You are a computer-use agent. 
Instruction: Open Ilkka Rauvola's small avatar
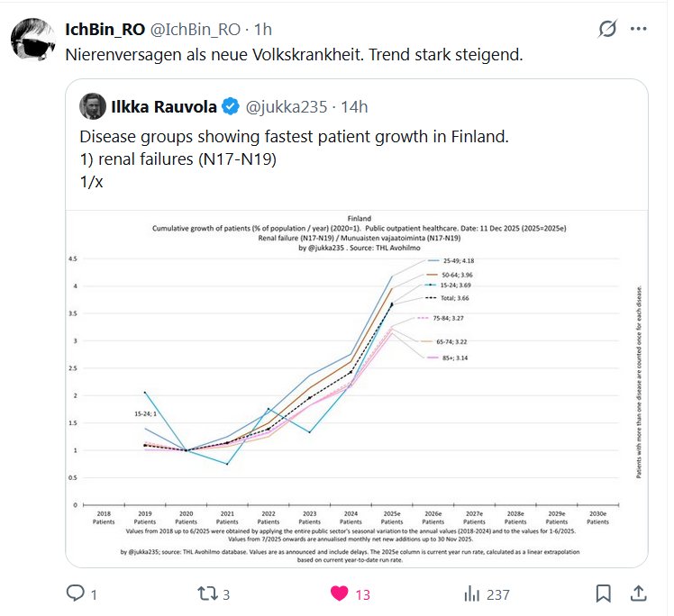(x=91, y=106)
